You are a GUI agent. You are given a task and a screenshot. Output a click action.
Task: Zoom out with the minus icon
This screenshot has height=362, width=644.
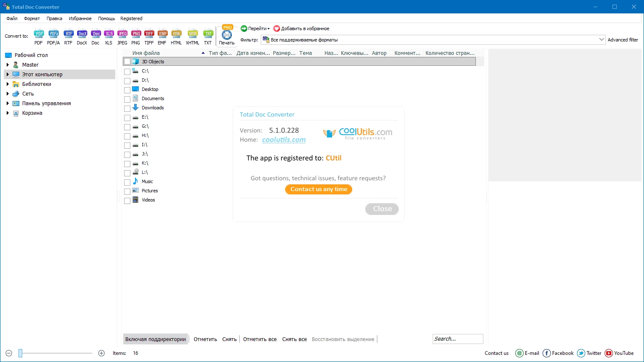[x=9, y=353]
